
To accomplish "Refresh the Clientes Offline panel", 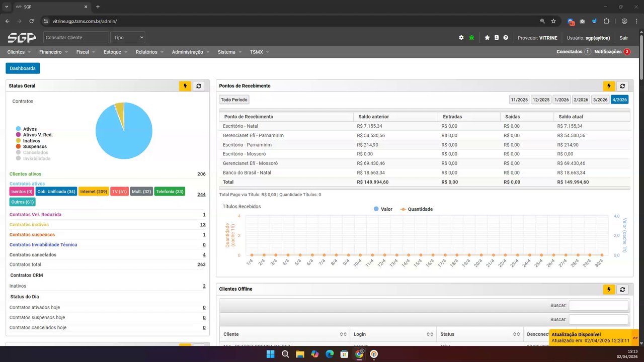I will click(622, 289).
